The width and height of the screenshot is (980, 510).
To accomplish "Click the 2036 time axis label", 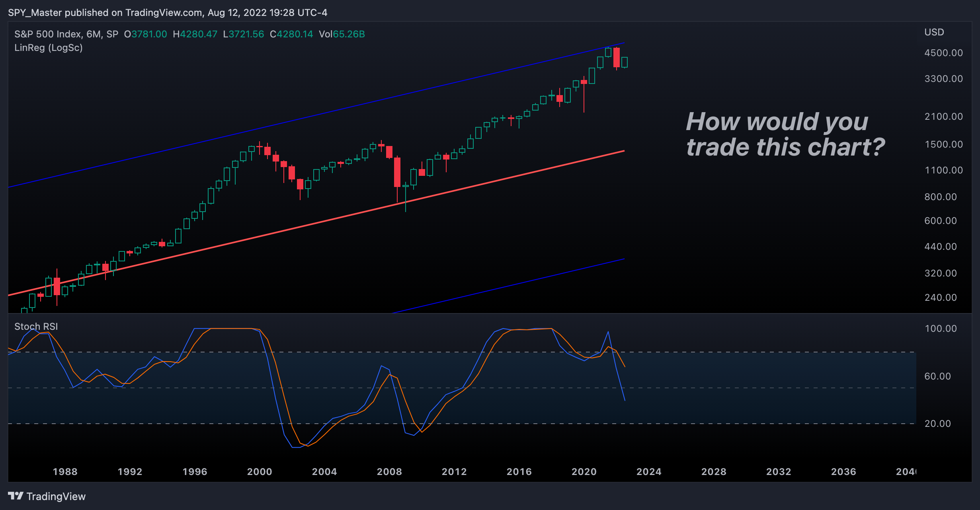I will click(843, 472).
